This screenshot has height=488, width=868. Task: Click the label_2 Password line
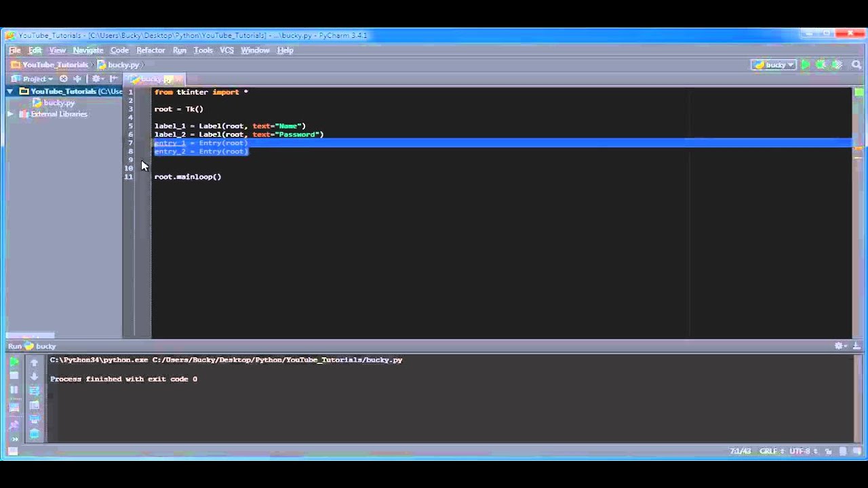tap(239, 134)
